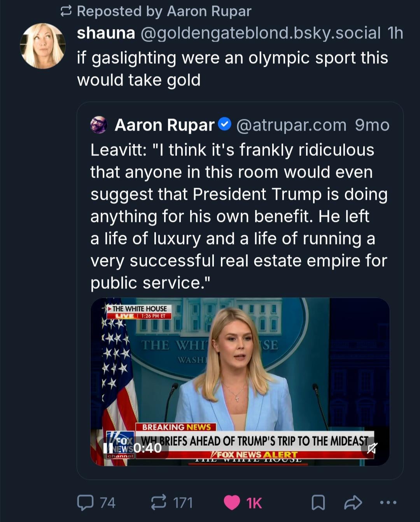Click the 1h post timestamp

click(x=395, y=33)
